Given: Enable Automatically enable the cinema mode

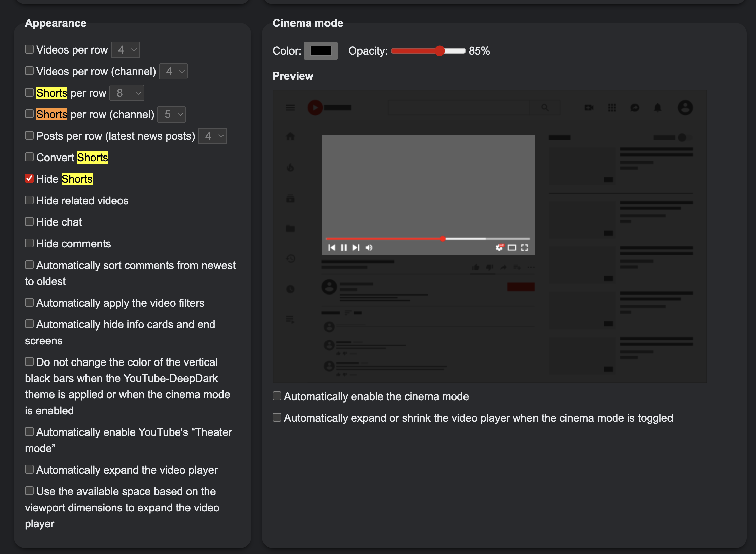Looking at the screenshot, I should click(x=277, y=396).
